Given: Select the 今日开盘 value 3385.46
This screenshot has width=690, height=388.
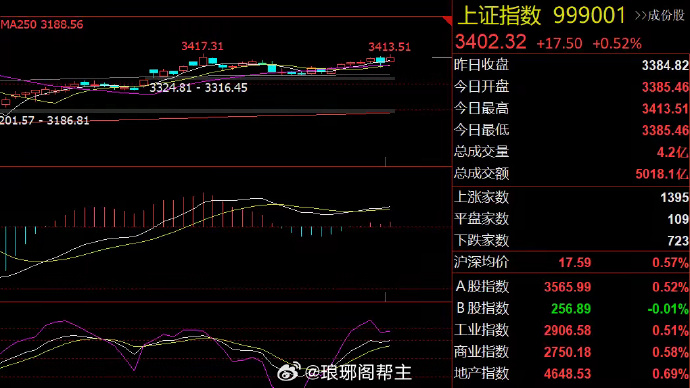Looking at the screenshot, I should (665, 87).
